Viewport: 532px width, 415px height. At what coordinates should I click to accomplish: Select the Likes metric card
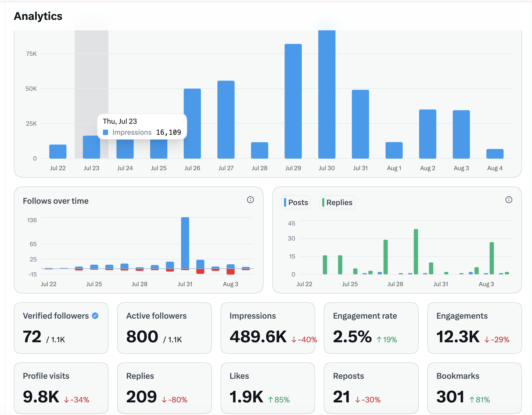[268, 388]
